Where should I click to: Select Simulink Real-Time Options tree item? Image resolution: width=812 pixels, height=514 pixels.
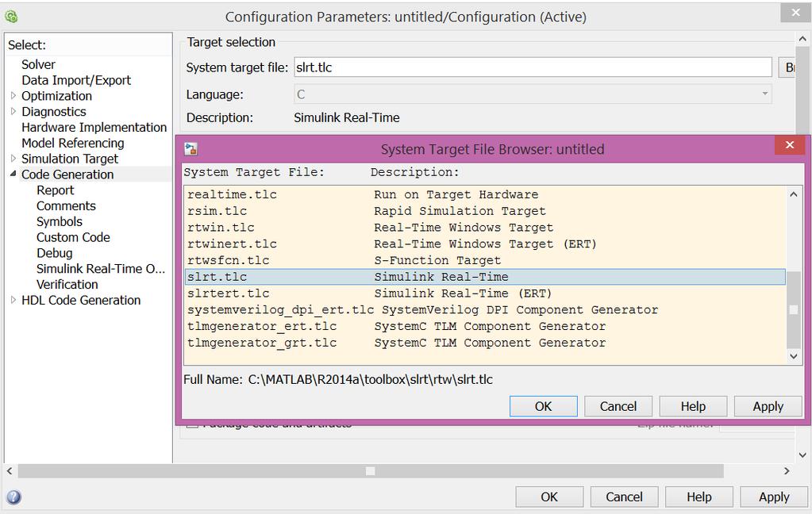tap(101, 269)
